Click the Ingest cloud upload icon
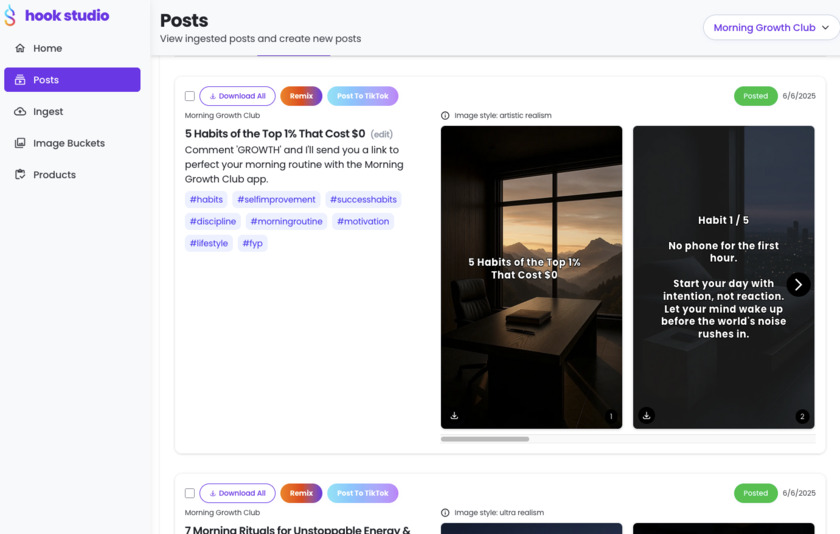Viewport: 840px width, 534px height. (x=20, y=112)
